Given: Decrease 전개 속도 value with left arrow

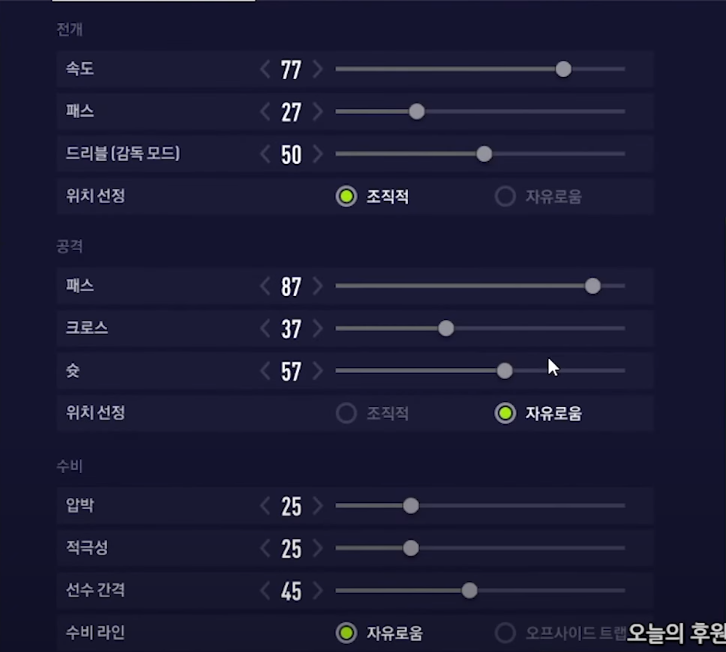Looking at the screenshot, I should pos(265,69).
